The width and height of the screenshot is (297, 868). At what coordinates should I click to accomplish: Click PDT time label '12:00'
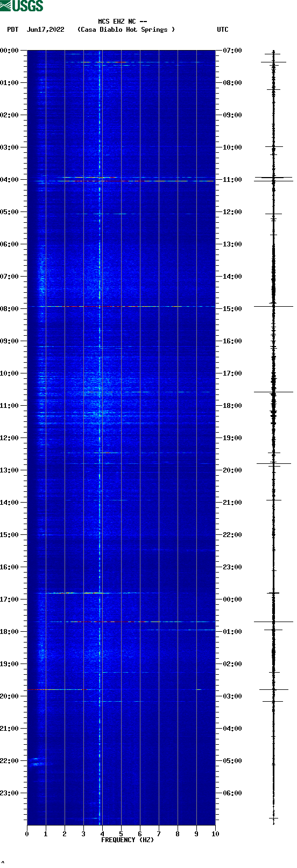click(x=10, y=438)
